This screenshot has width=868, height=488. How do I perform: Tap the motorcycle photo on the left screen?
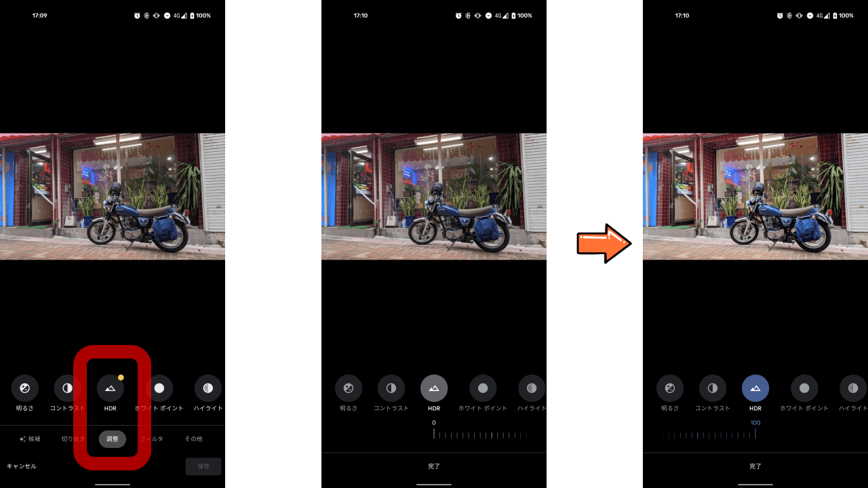pyautogui.click(x=113, y=197)
